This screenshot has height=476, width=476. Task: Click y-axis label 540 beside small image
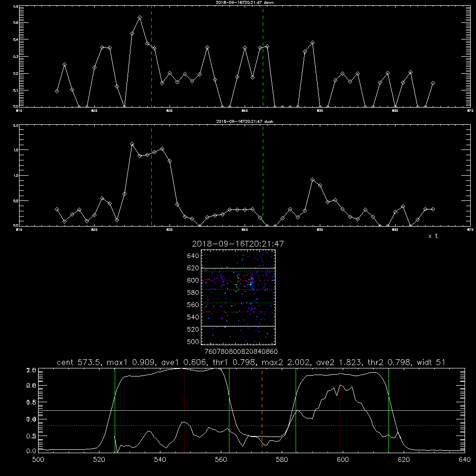click(x=193, y=317)
